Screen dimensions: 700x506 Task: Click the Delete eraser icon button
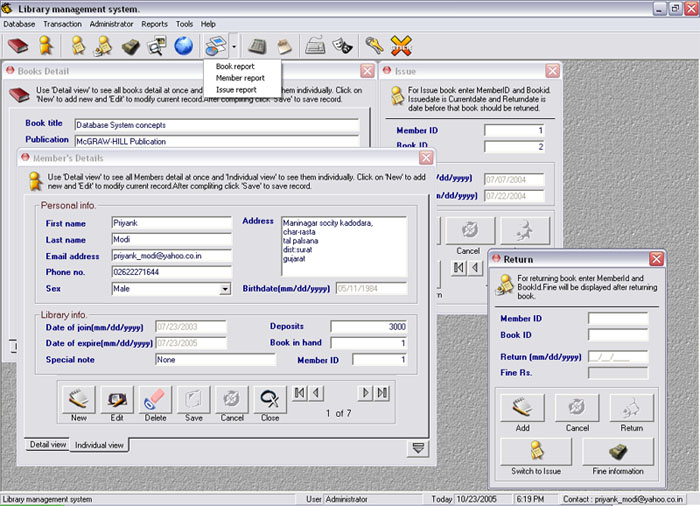156,400
